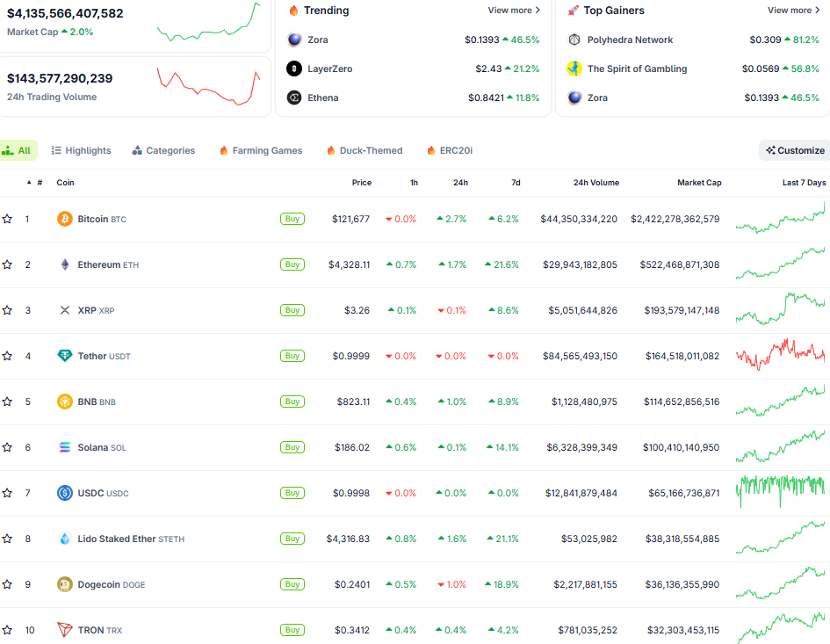Click the Trending fire icon
Viewport: 830px width, 644px height.
(x=293, y=11)
